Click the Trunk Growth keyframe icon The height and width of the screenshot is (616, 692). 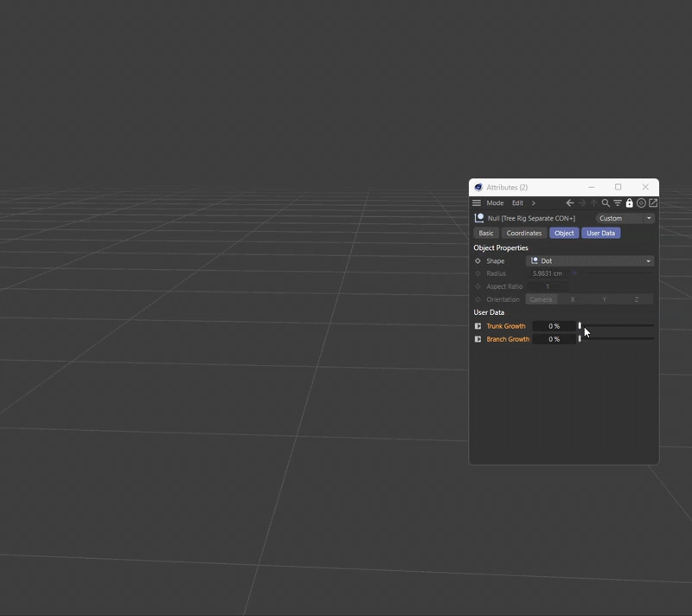[x=477, y=326]
